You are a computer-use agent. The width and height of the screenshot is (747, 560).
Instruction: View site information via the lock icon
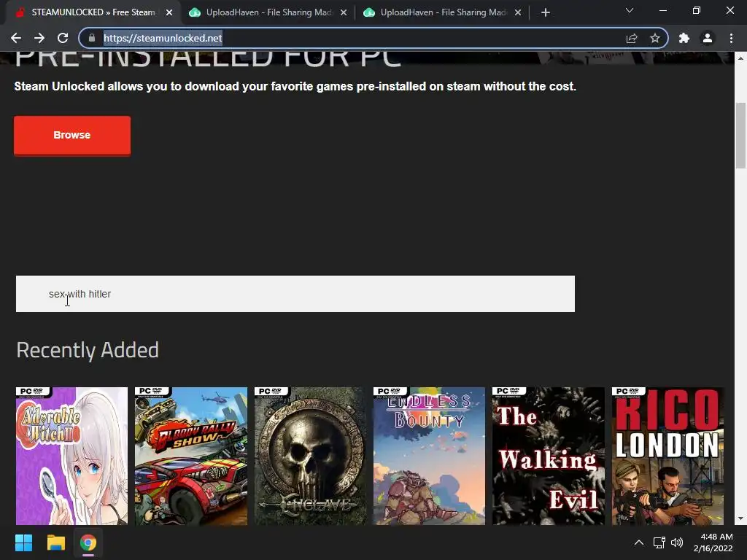(x=92, y=38)
